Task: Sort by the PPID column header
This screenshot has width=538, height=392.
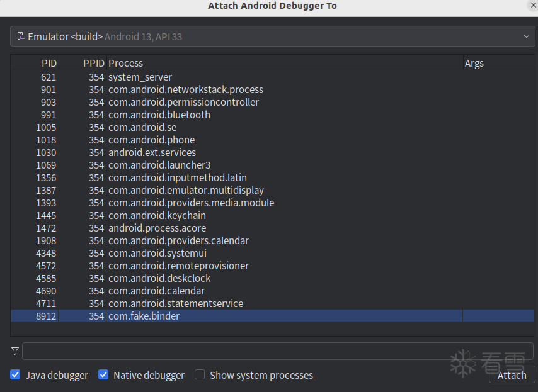Action: tap(93, 63)
